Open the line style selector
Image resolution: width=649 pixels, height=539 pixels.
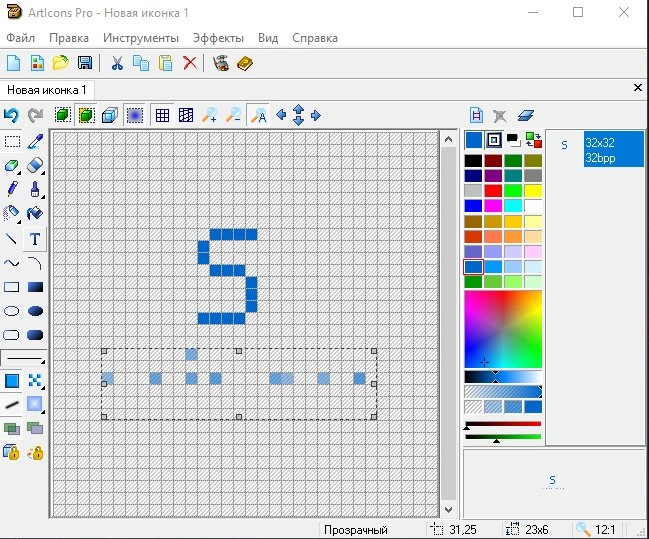click(x=24, y=358)
